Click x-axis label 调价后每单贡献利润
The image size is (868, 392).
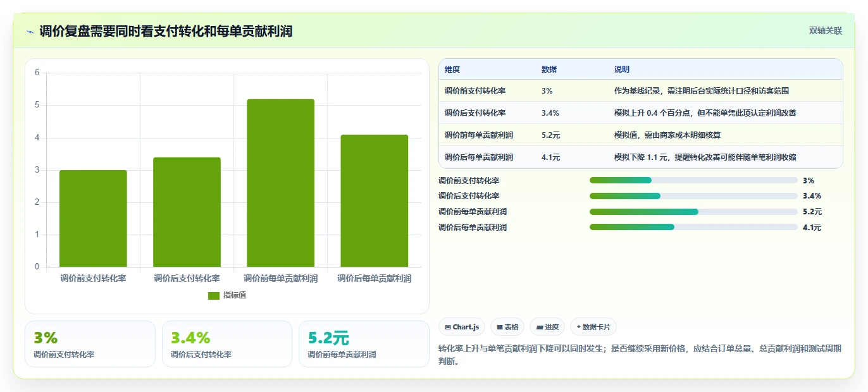click(x=374, y=278)
